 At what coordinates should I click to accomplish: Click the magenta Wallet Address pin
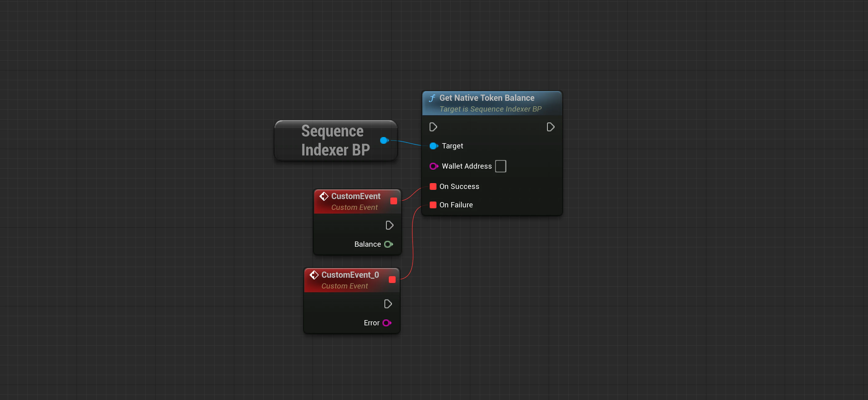pyautogui.click(x=433, y=166)
